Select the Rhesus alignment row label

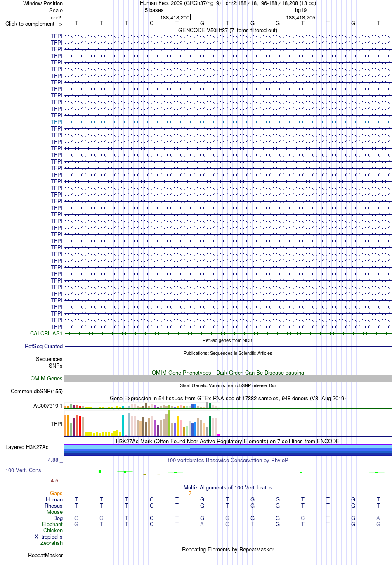click(x=54, y=506)
